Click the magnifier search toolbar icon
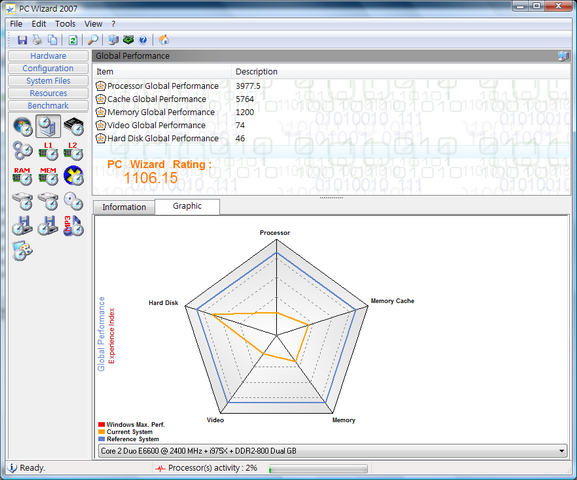 coord(93,40)
